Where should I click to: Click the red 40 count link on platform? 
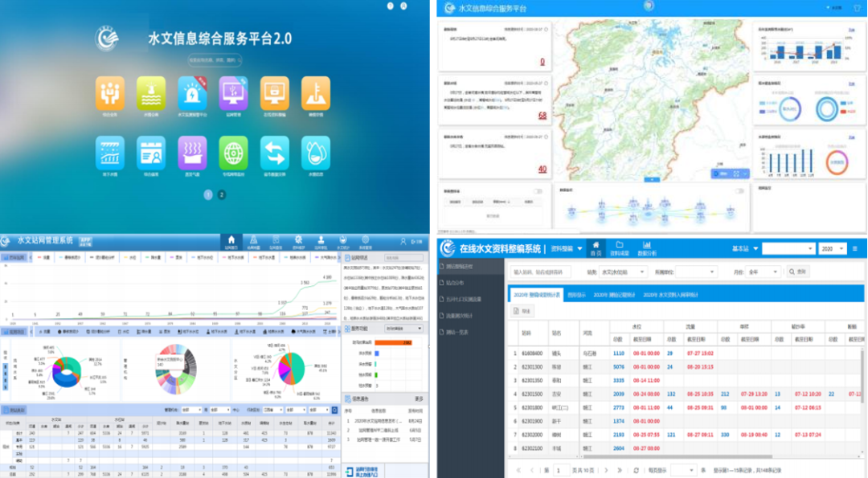coord(542,170)
